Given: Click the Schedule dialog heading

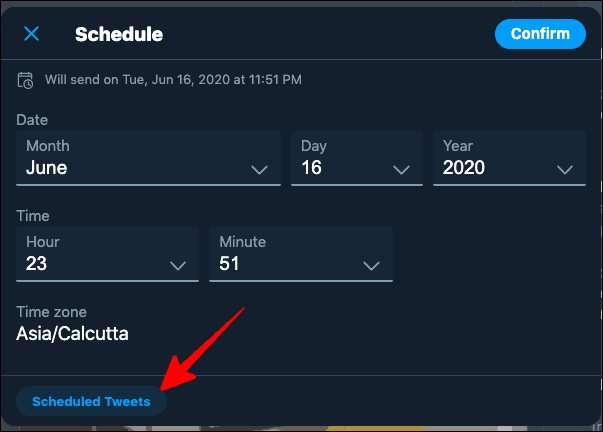Looking at the screenshot, I should [119, 34].
